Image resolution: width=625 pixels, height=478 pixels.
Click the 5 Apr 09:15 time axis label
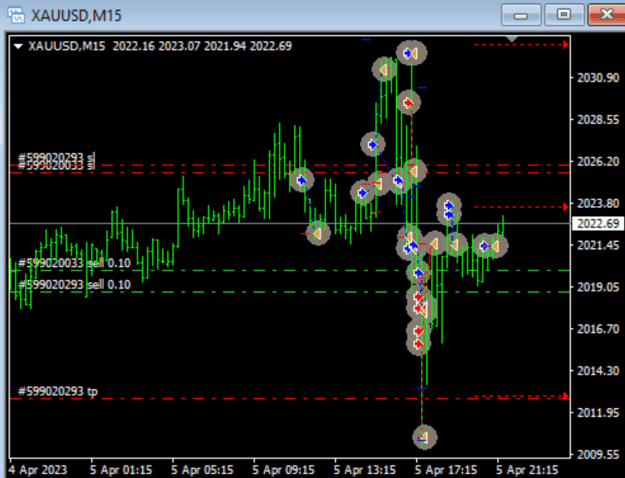click(284, 470)
